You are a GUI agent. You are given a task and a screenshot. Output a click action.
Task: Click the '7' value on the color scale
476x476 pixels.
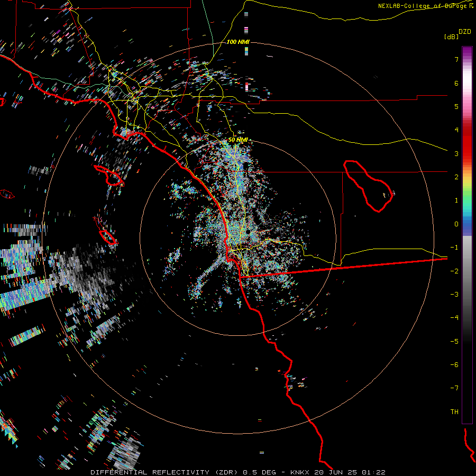[x=456, y=59]
